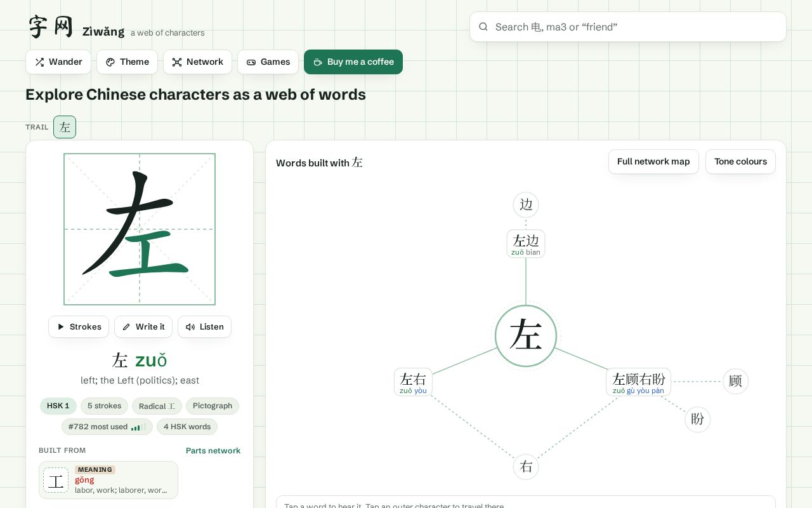Open the Parts network link
This screenshot has height=508, width=812.
pyautogui.click(x=213, y=451)
